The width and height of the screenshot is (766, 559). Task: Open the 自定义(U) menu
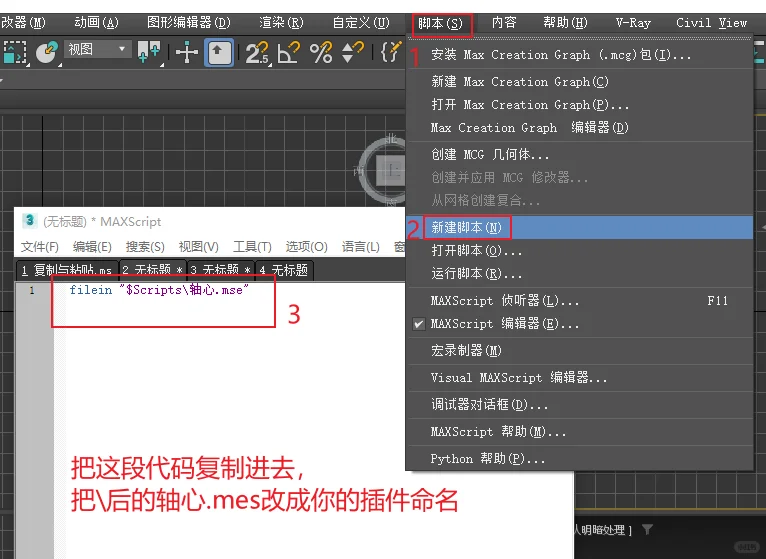[x=361, y=22]
